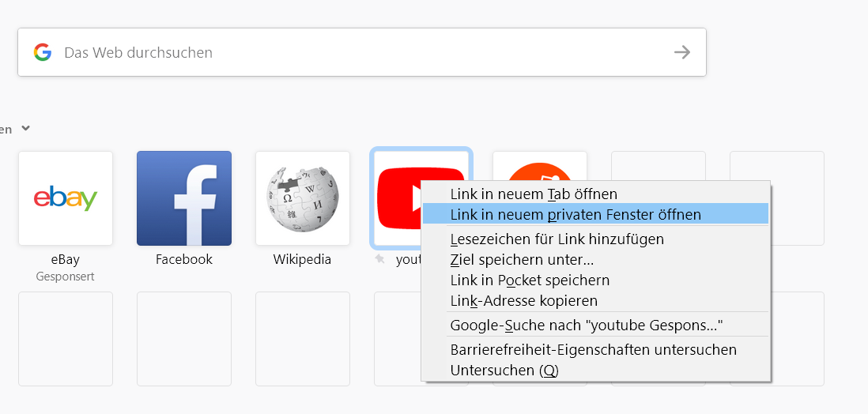Click "Google-Suche nach youtube Gespons..."
Viewport: 868px width, 414px height.
point(587,325)
